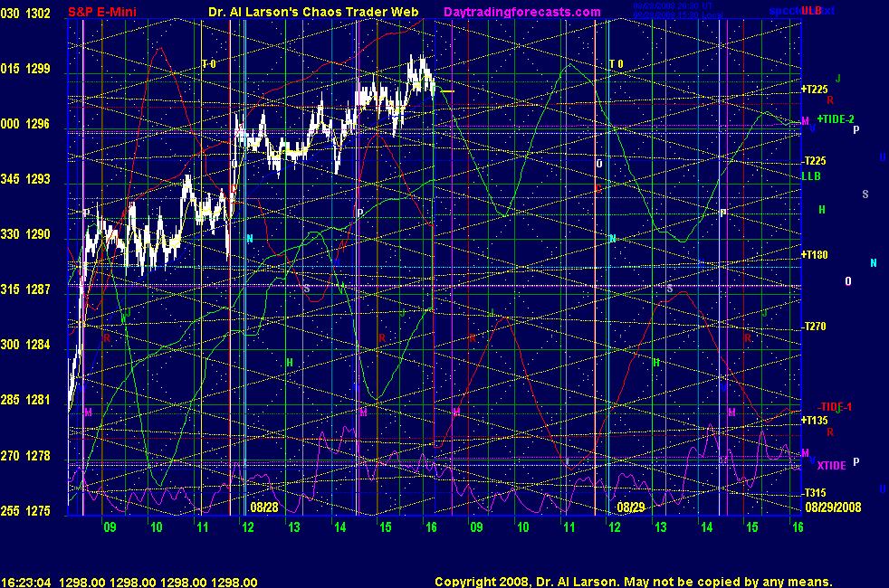
Task: Click the 'S&P E-Mini' chart title
Action: point(102,12)
